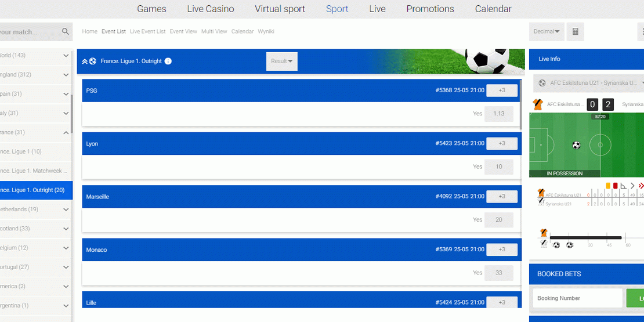Click the search magnifier icon

[66, 32]
